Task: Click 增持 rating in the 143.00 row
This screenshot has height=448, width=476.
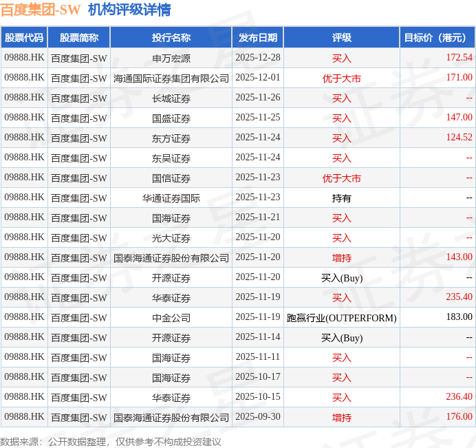Action: tap(341, 258)
